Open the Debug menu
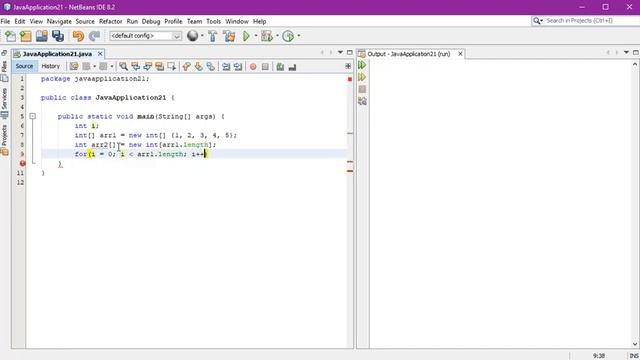Viewport: 640px width, 360px height. coord(151,21)
